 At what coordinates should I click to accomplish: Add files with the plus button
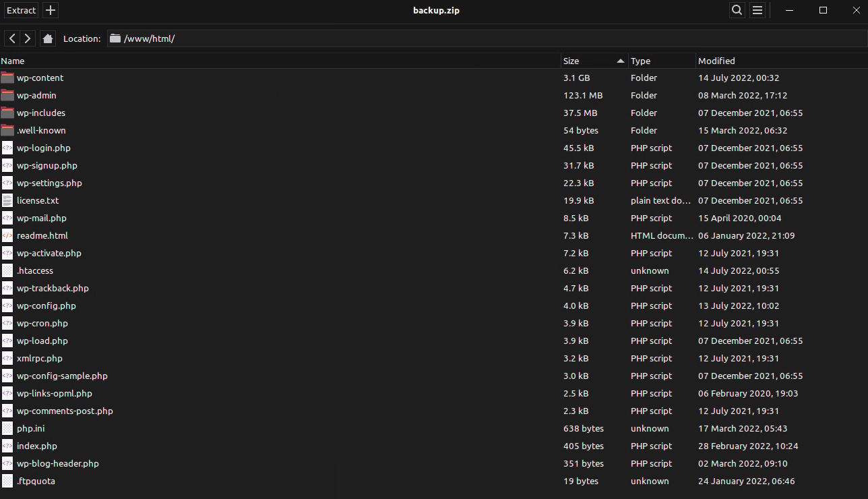pos(51,10)
